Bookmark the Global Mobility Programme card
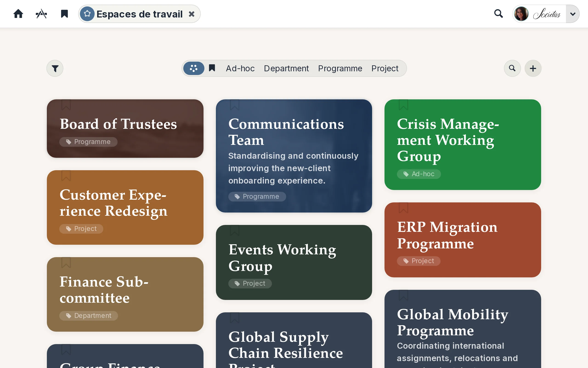The image size is (588, 368). (x=403, y=295)
